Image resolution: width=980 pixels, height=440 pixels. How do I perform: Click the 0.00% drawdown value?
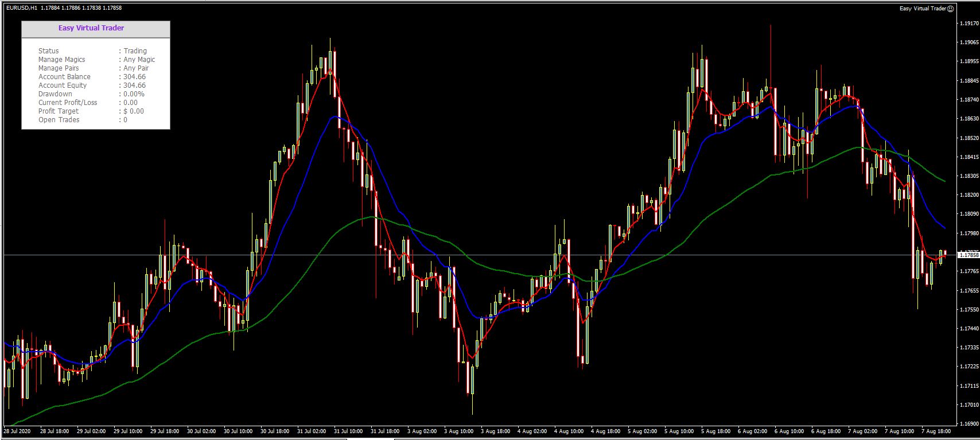click(134, 94)
